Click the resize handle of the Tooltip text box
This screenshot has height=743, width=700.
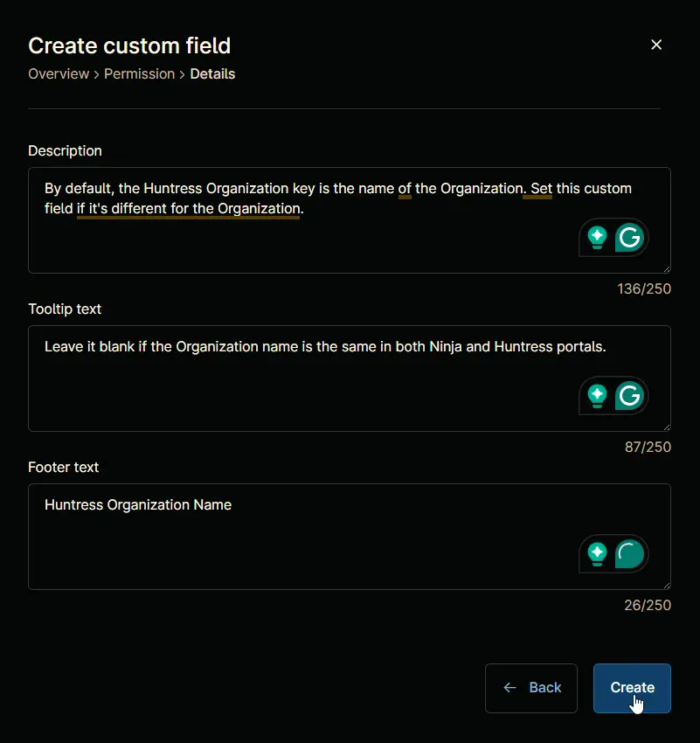[667, 427]
